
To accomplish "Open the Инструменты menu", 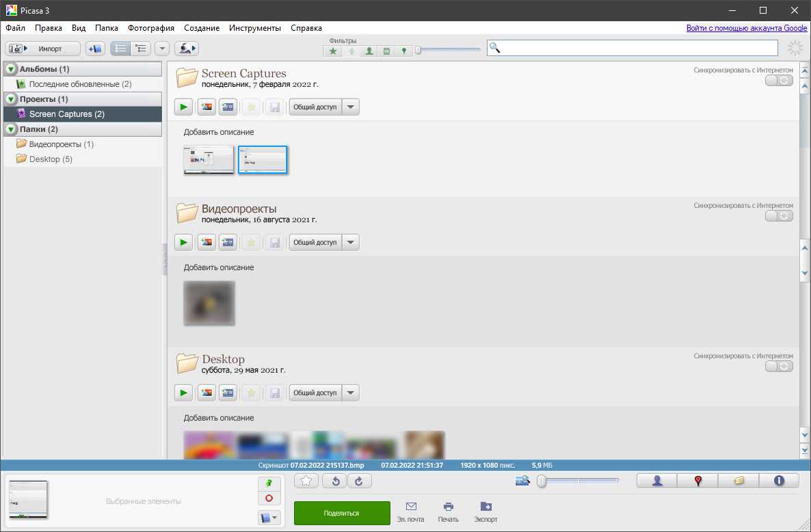I will (x=254, y=28).
